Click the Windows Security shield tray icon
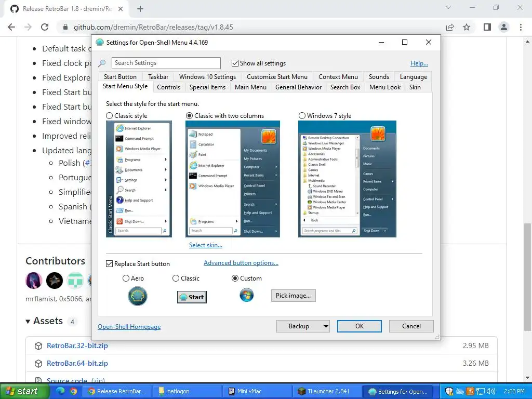 point(449,391)
